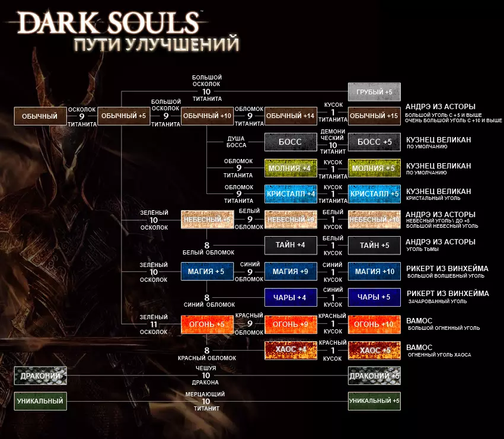Viewport: 504px width, 439px height.
Task: Select the green УНИКАЛЬНЫЙ +5 box
Action: point(374,401)
